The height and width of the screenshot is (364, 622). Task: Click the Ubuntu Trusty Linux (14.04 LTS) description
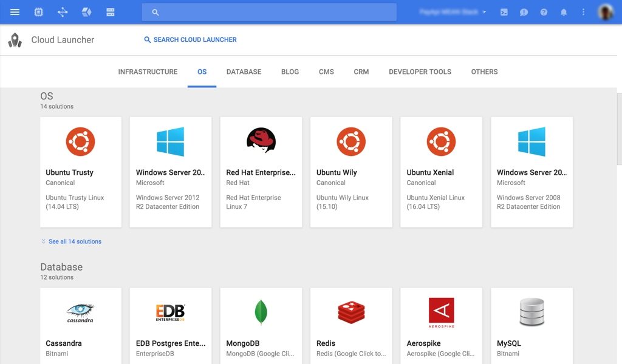(75, 202)
